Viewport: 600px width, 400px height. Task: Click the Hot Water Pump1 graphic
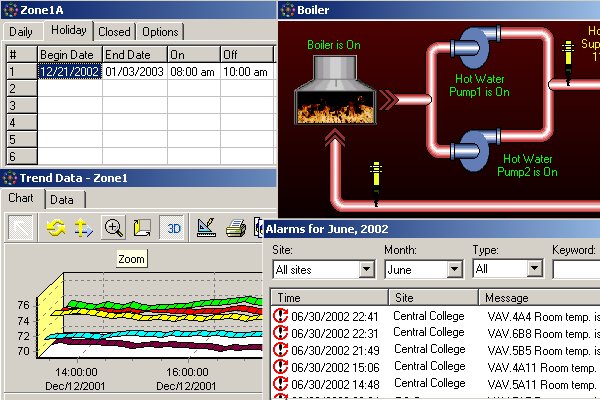(x=476, y=47)
